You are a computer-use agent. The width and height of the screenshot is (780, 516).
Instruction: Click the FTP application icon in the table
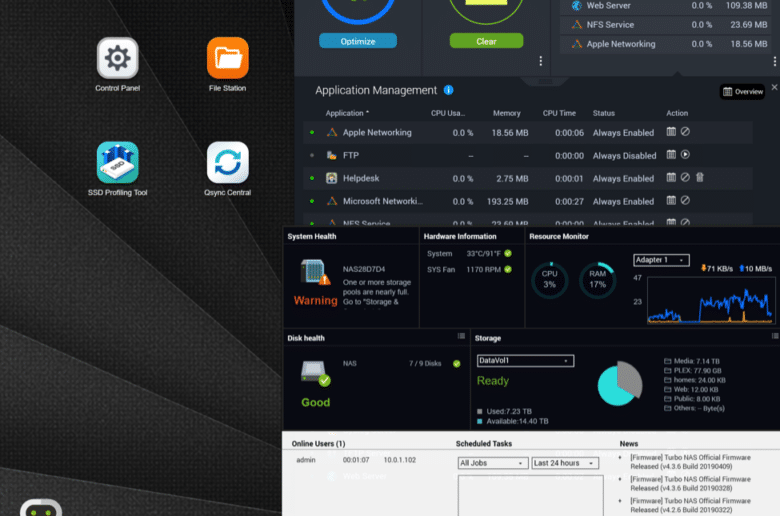click(331, 155)
